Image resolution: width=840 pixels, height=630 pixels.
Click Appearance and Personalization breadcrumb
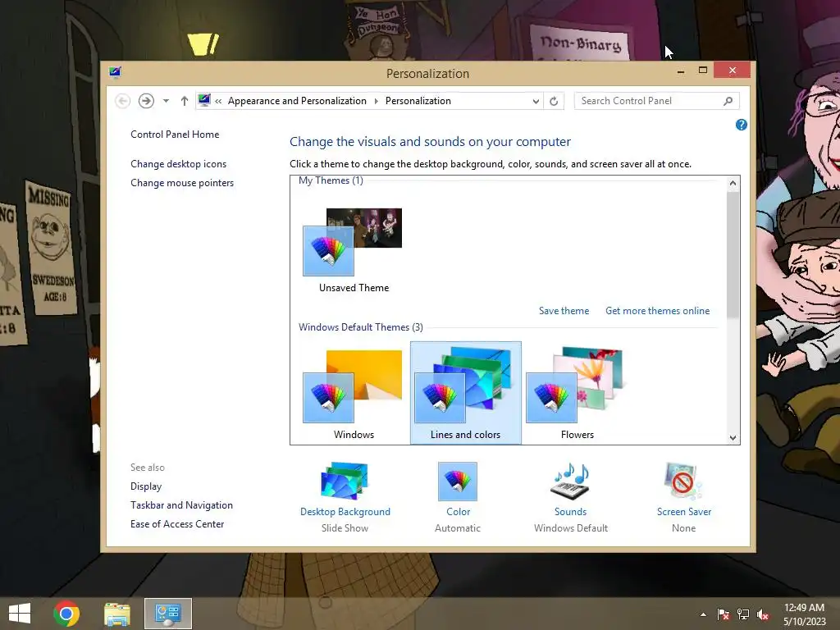(x=297, y=101)
